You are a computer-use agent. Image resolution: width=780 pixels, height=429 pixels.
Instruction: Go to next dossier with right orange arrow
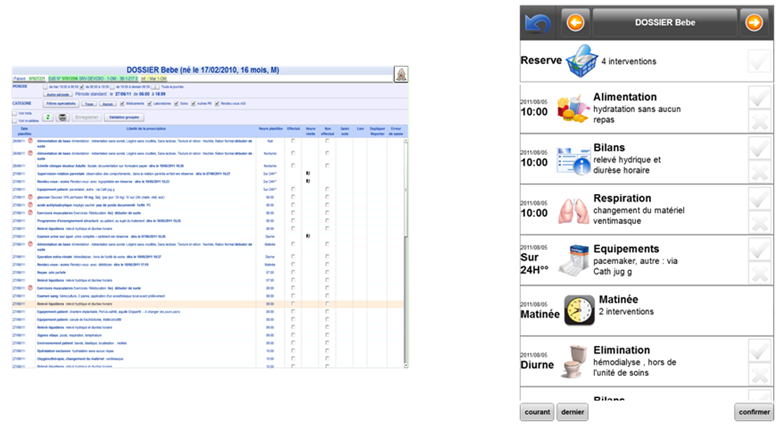753,22
